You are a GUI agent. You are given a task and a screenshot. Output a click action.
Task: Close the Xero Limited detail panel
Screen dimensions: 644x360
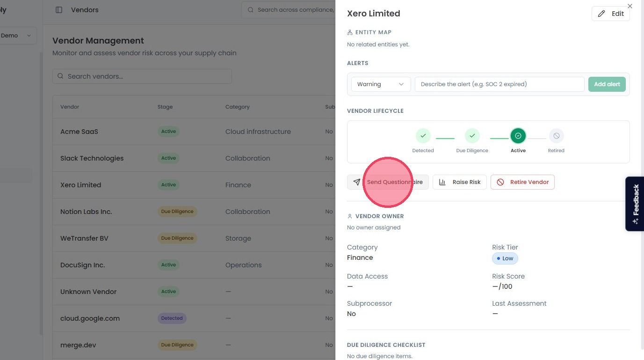(630, 6)
